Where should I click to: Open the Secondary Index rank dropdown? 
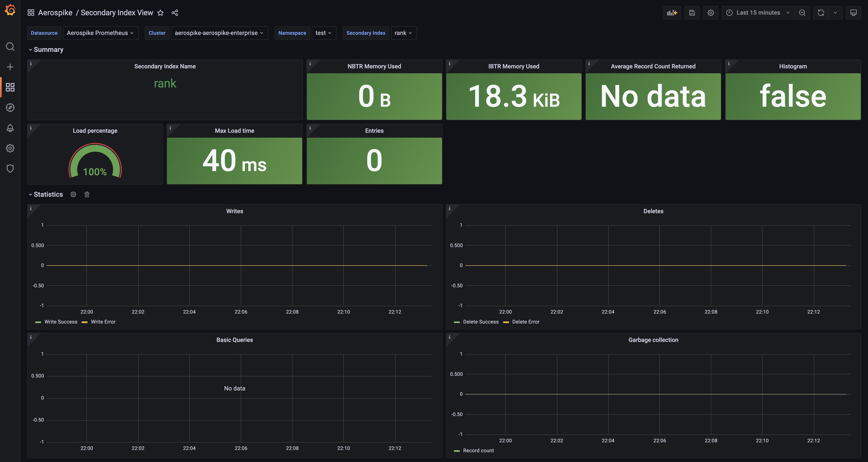pyautogui.click(x=403, y=33)
